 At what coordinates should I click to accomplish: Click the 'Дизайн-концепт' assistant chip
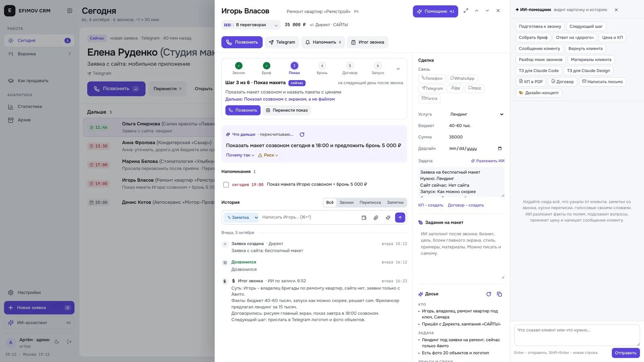click(539, 93)
